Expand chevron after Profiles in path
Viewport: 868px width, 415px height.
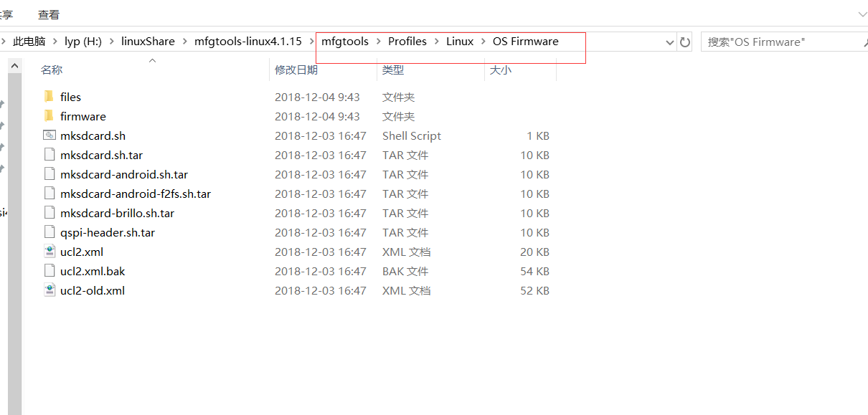[x=437, y=42]
